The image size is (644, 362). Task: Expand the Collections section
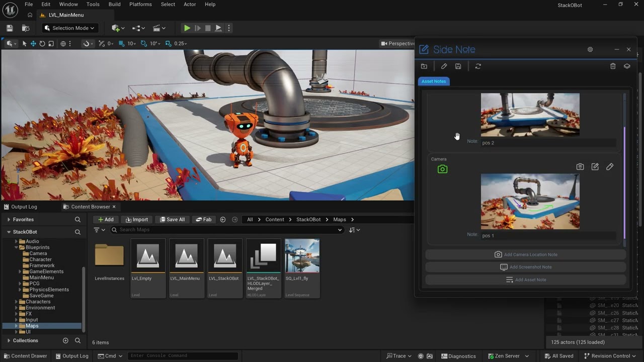[9, 340]
